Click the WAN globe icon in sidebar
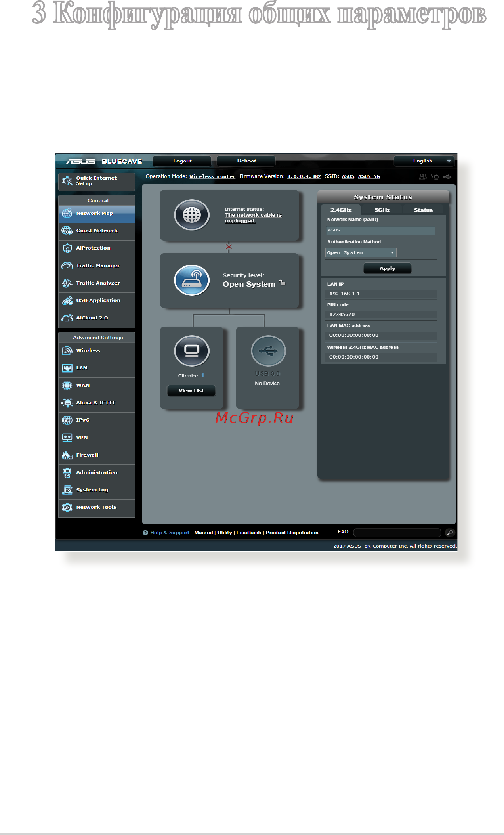Image resolution: width=504 pixels, height=835 pixels. point(67,385)
